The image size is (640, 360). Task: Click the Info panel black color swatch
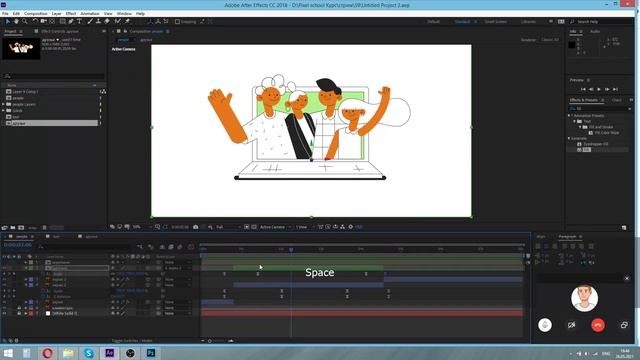[572, 44]
